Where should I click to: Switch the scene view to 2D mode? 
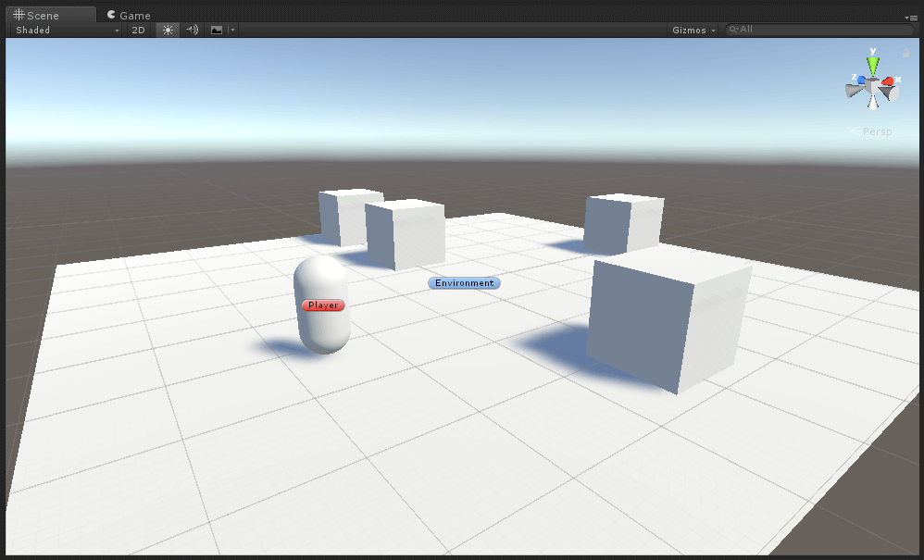coord(138,30)
